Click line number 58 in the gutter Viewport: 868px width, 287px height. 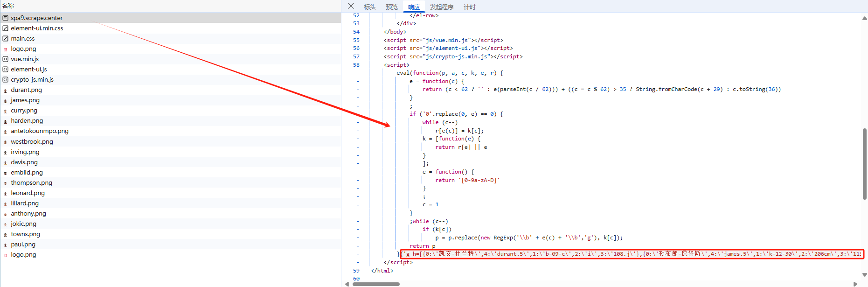[356, 65]
